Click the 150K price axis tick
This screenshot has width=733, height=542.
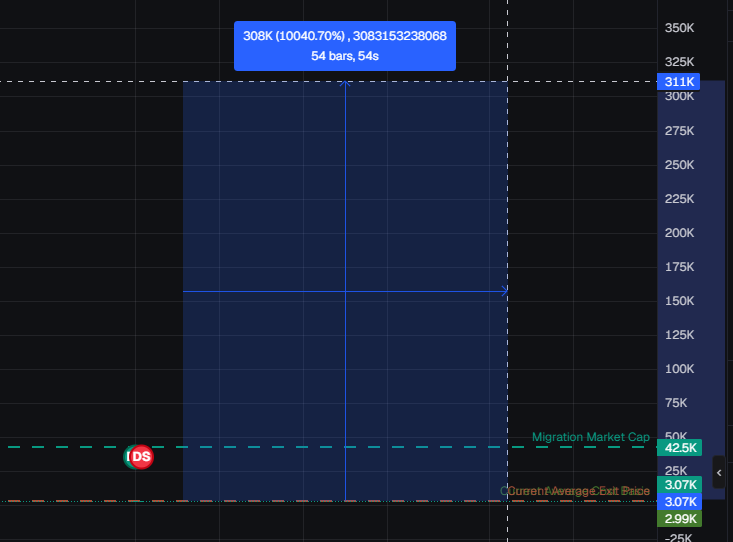pos(679,301)
